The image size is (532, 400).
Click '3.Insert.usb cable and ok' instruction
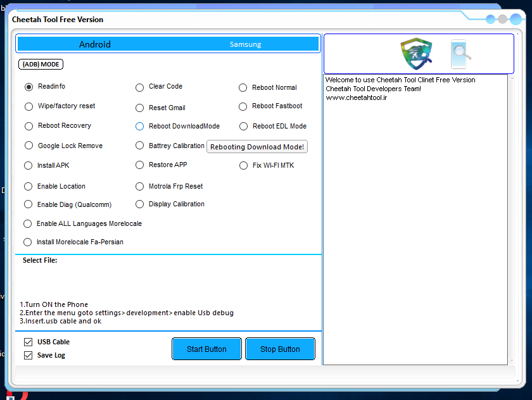60,321
